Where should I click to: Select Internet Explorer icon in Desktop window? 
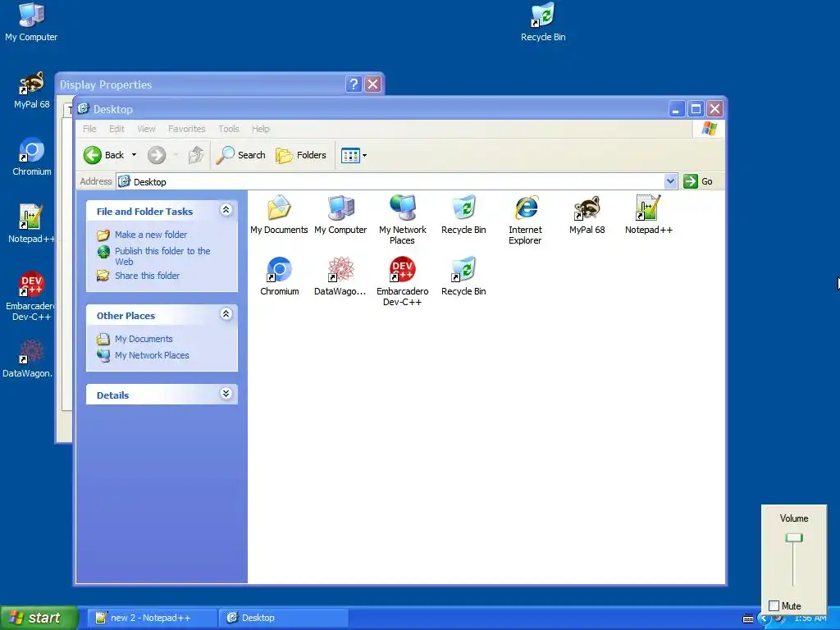click(525, 220)
